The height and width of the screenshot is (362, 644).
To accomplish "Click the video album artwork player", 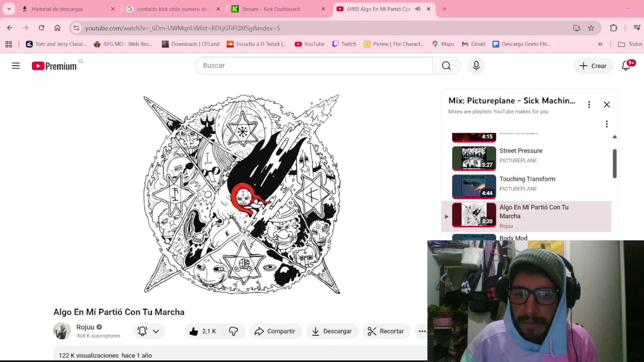I will coord(242,194).
